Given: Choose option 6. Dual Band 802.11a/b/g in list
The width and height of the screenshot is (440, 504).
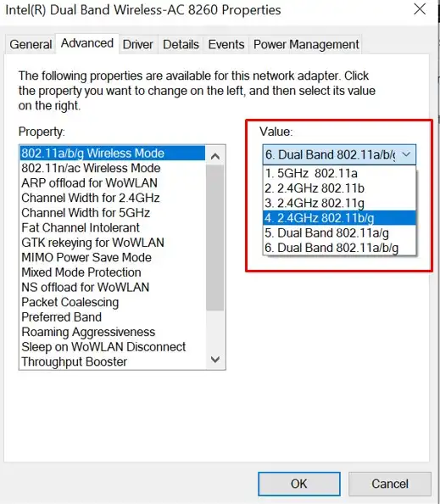Looking at the screenshot, I should tap(339, 248).
